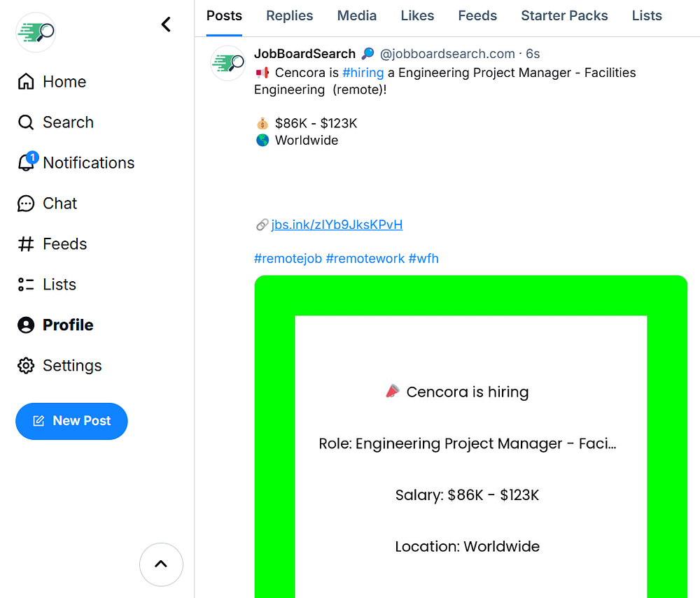Image resolution: width=700 pixels, height=598 pixels.
Task: Click the Feeds hash icon
Action: (x=26, y=244)
